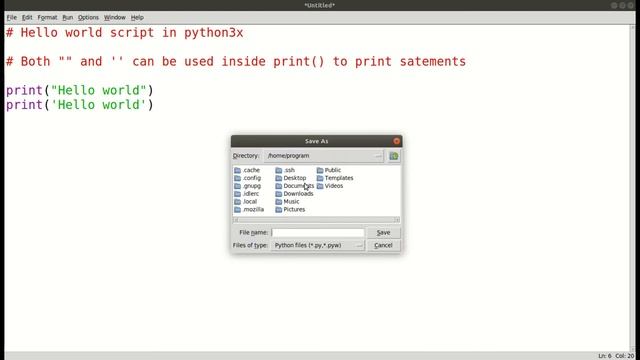Image resolution: width=640 pixels, height=360 pixels.
Task: Select the Music folder icon
Action: pos(279,202)
